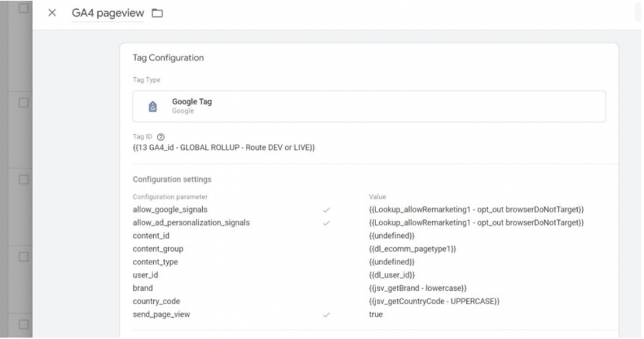Click the Tag ID GLOBAL ROLLUP variable value

tap(224, 148)
